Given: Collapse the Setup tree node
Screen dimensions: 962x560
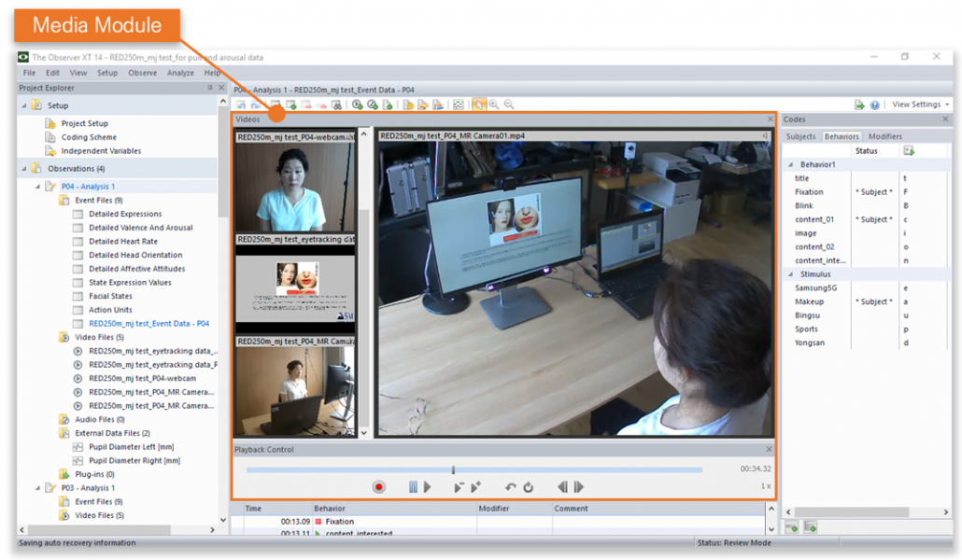Looking at the screenshot, I should pyautogui.click(x=24, y=105).
